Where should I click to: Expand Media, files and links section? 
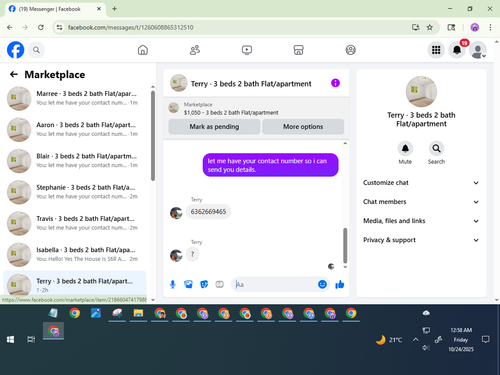coord(421,221)
